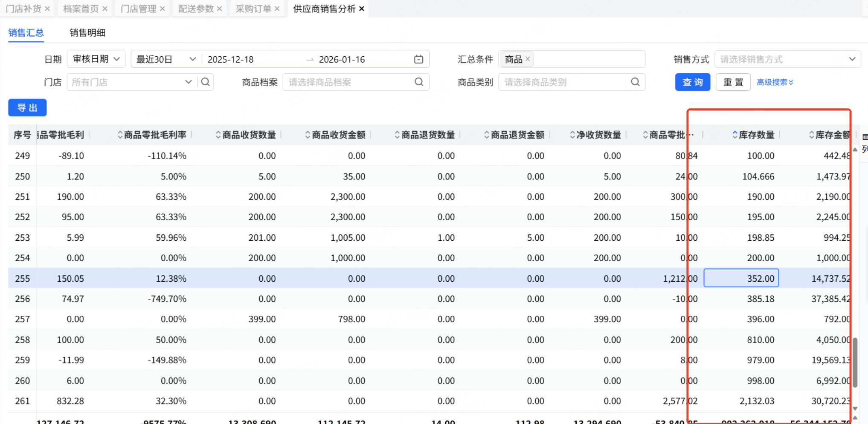Close the 采购订单 tab
Screen dimensions: 868x424
tap(277, 9)
